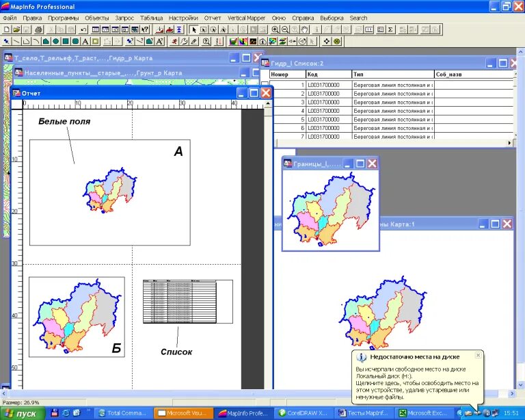Activate the Zoom-in magnifier tool

tap(275, 29)
